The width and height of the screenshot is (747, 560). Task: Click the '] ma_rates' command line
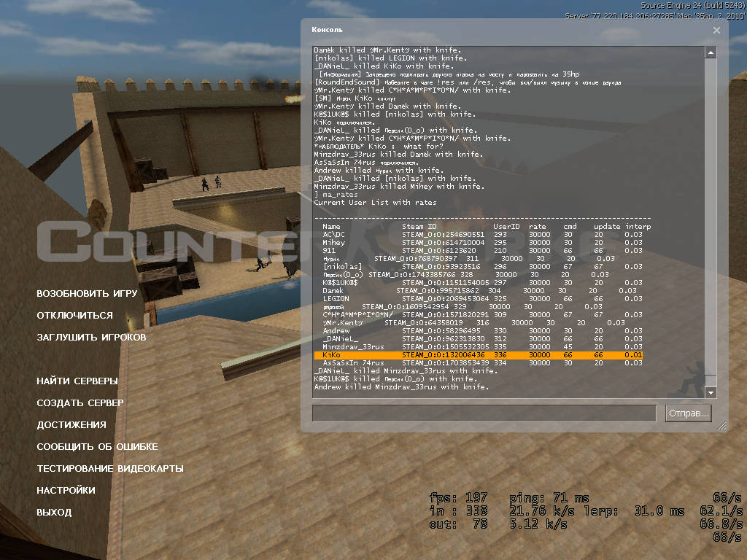click(x=336, y=194)
